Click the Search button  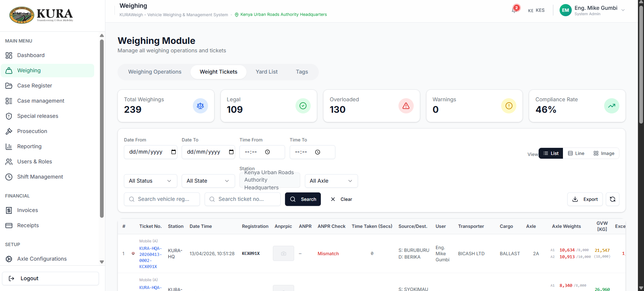[303, 199]
